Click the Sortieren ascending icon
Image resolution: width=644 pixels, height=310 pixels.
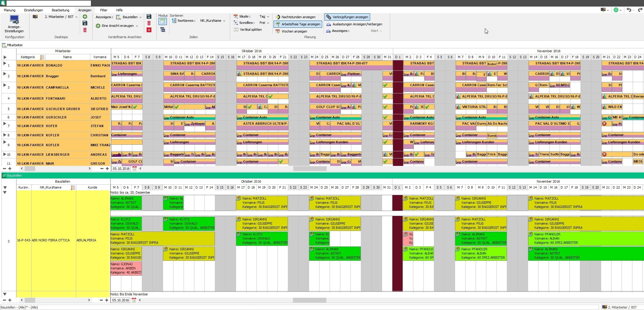174,21
